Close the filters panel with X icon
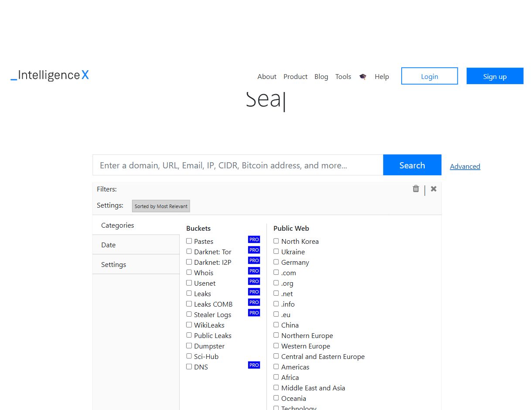This screenshot has width=532, height=410. click(433, 189)
